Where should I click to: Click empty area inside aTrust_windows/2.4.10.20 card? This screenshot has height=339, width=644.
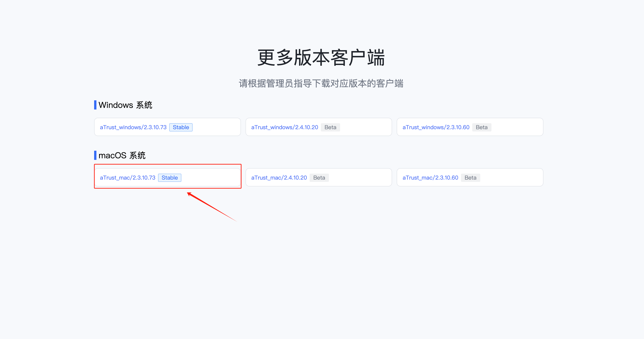(x=365, y=127)
